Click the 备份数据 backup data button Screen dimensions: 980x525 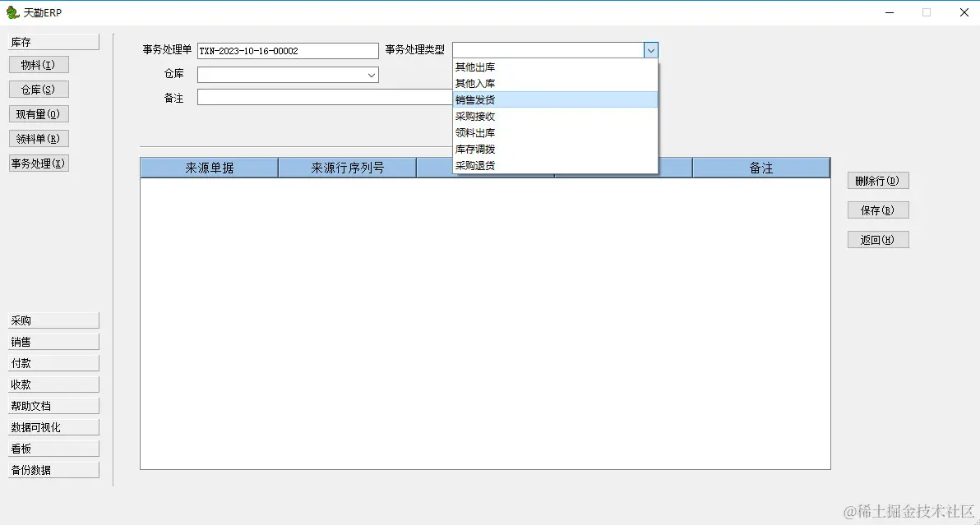click(53, 469)
